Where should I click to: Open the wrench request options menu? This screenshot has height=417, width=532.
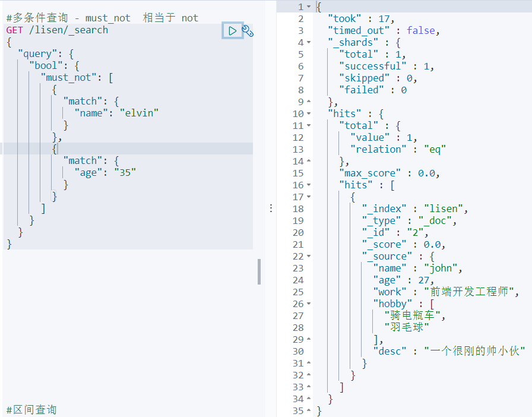click(248, 31)
